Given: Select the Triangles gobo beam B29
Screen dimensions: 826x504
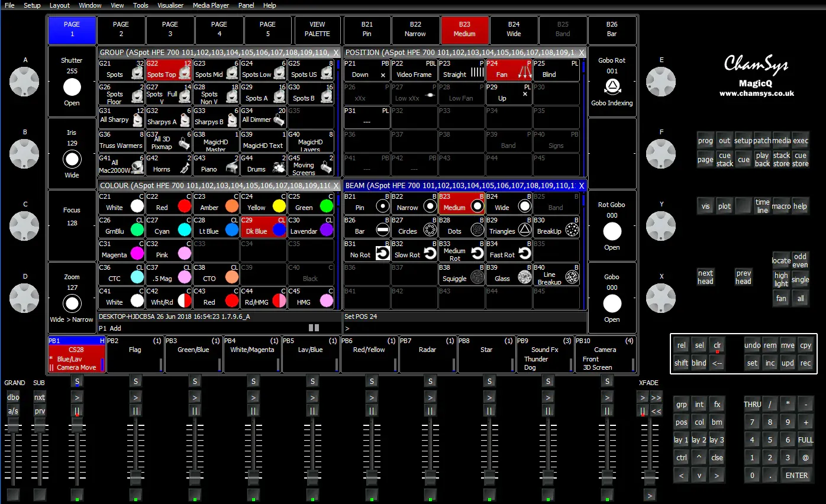Looking at the screenshot, I should click(509, 227).
